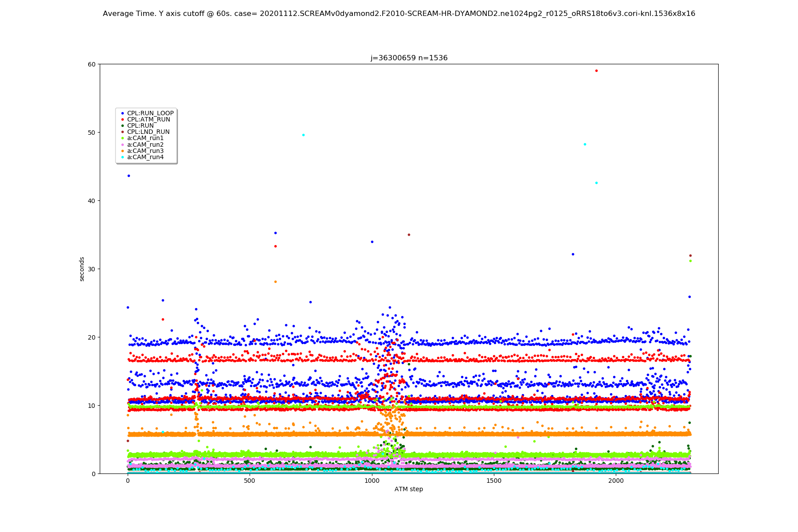798x532 pixels.
Task: Click the 'Average Time' figure title
Action: (399, 14)
